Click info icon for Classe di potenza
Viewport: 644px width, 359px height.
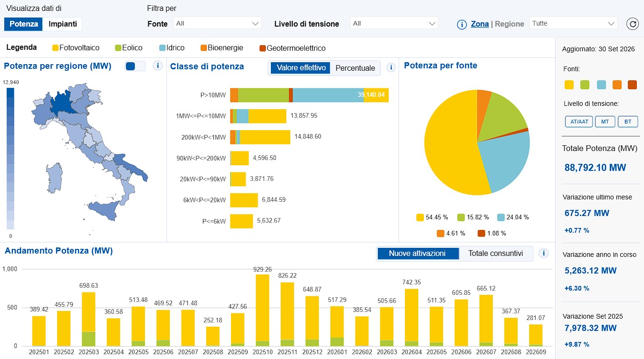(391, 67)
